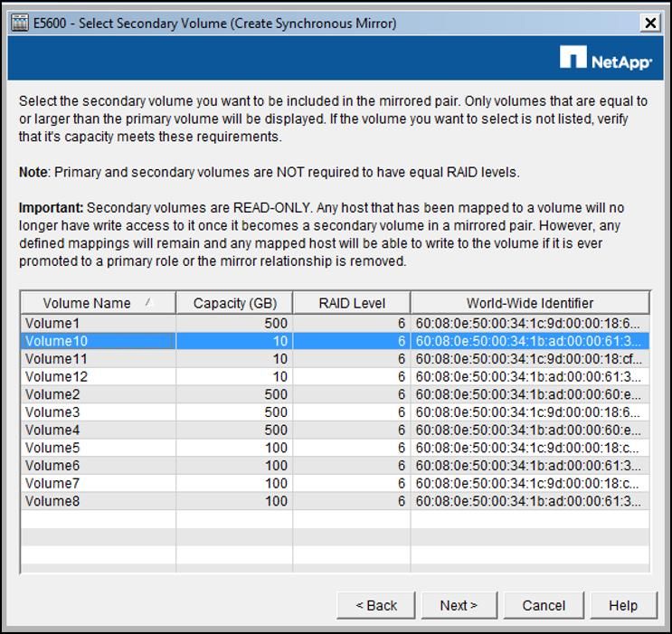Select the Volume11 row

click(x=336, y=359)
